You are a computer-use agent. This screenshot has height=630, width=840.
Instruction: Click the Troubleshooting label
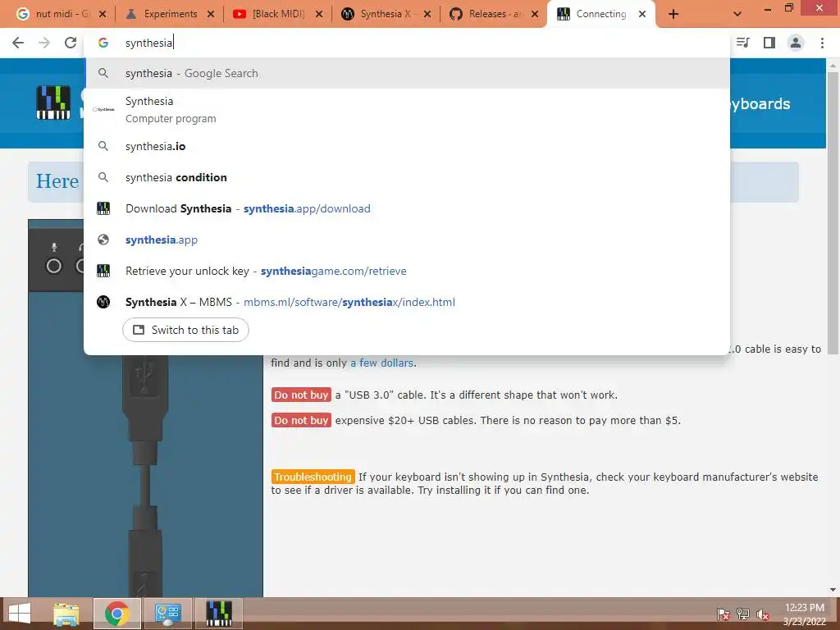pos(313,477)
